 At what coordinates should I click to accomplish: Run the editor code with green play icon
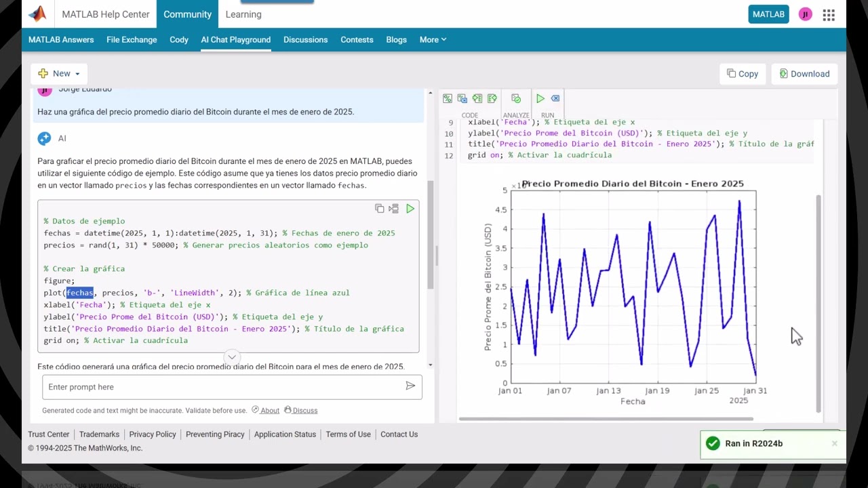coord(540,98)
